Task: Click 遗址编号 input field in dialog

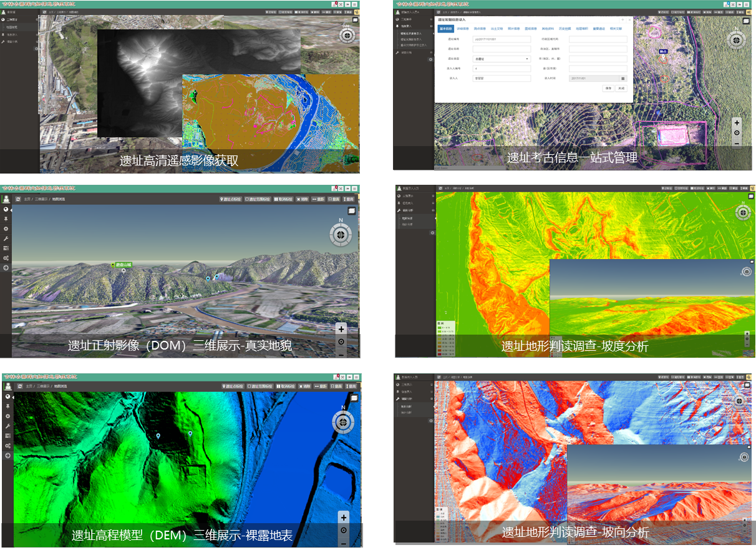Action: coord(502,39)
